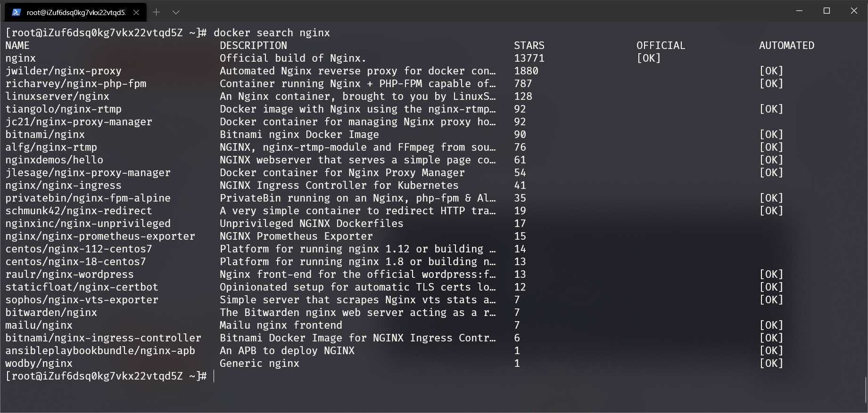
Task: Minimize the terminal window
Action: click(799, 11)
